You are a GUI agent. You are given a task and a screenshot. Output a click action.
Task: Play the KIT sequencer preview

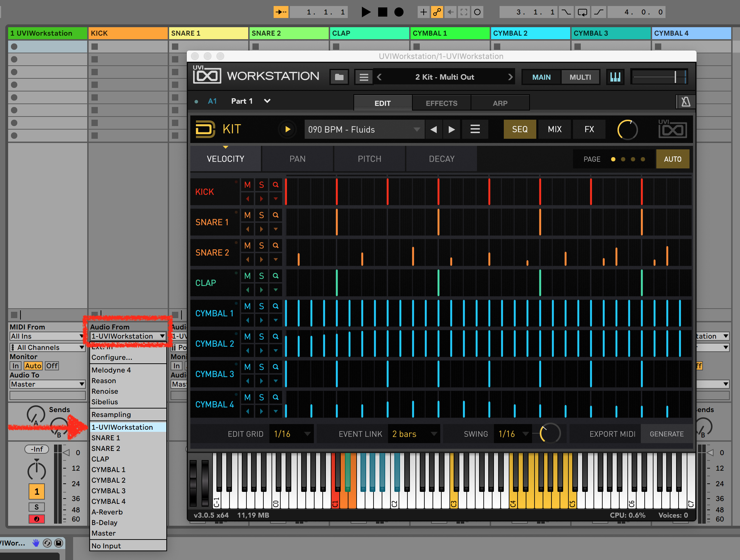pos(287,129)
